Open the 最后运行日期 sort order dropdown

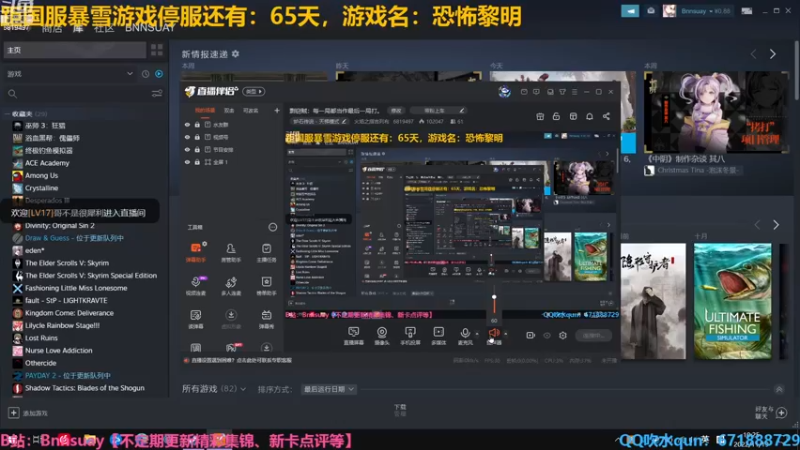pyautogui.click(x=328, y=389)
